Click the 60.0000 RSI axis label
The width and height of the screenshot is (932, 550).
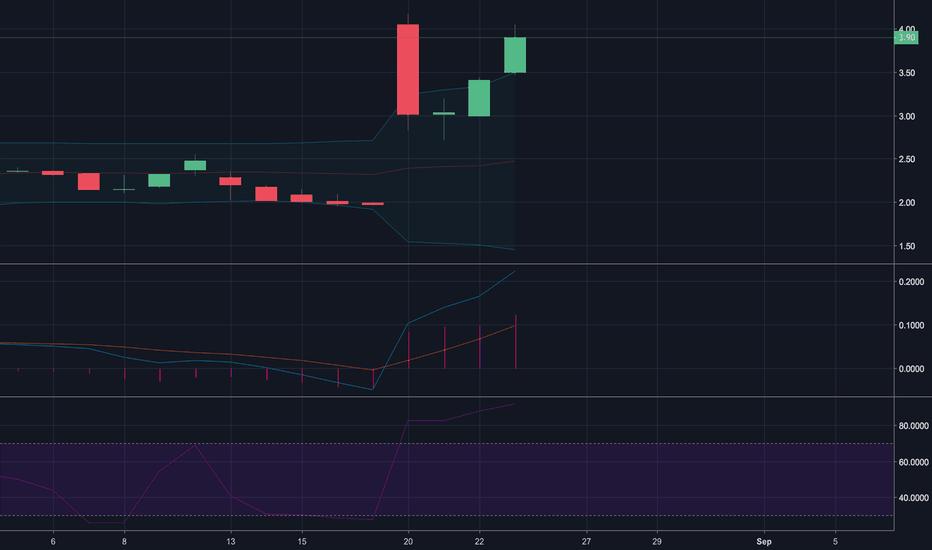tap(913, 462)
